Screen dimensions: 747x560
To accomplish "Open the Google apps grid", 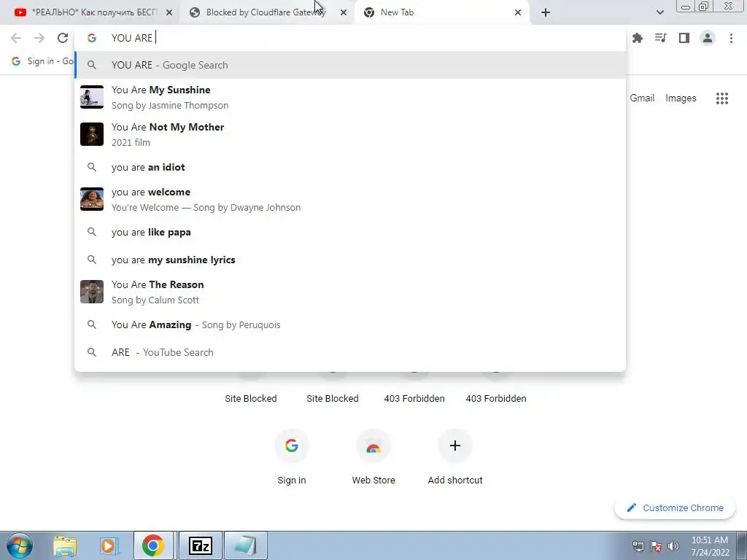I will click(x=722, y=98).
